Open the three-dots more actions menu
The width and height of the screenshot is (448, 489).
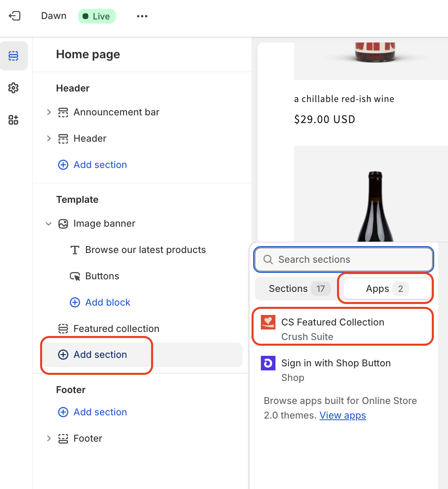[142, 16]
